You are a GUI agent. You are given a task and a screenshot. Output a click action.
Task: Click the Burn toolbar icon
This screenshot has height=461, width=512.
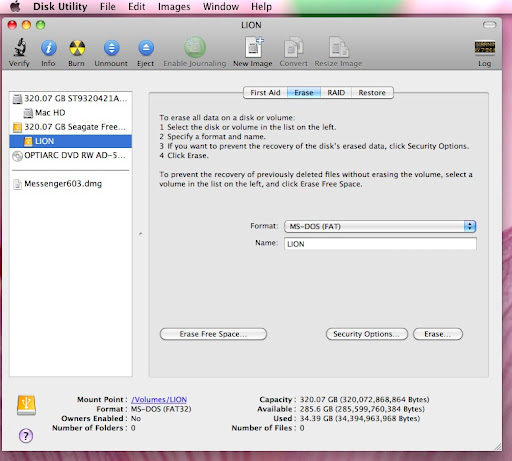[77, 48]
